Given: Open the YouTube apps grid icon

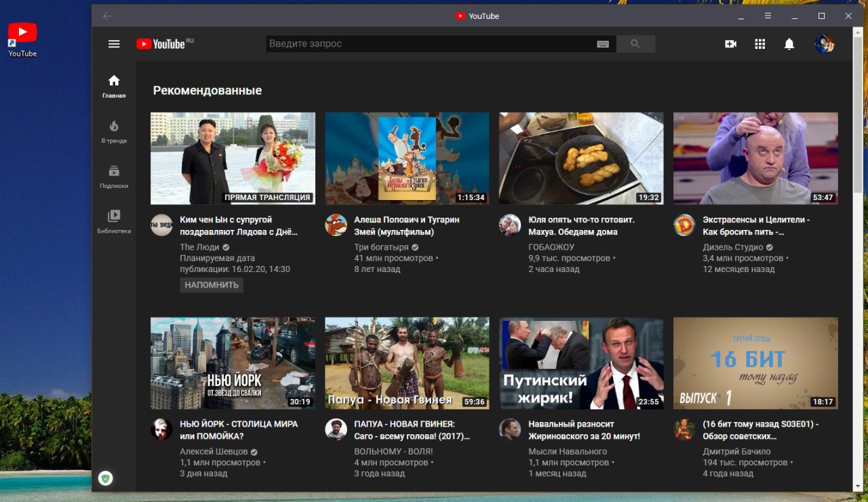Looking at the screenshot, I should [759, 43].
